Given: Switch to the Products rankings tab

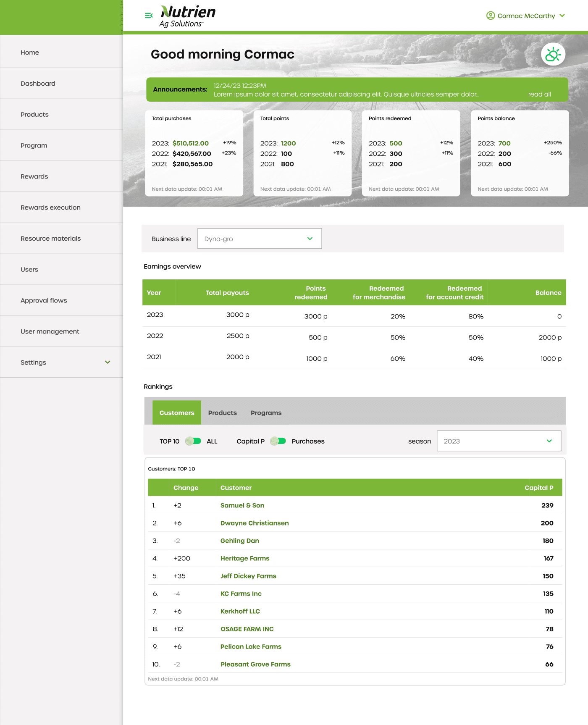Looking at the screenshot, I should tap(223, 413).
